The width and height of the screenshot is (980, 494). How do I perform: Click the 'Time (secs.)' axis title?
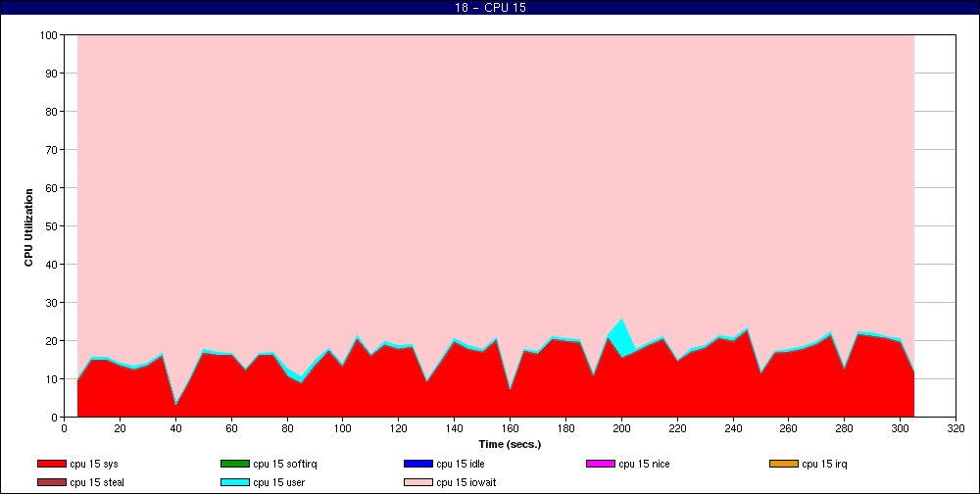tap(510, 445)
